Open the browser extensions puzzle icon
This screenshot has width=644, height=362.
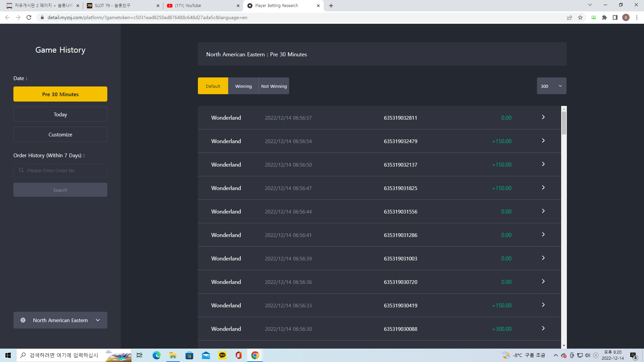click(604, 17)
